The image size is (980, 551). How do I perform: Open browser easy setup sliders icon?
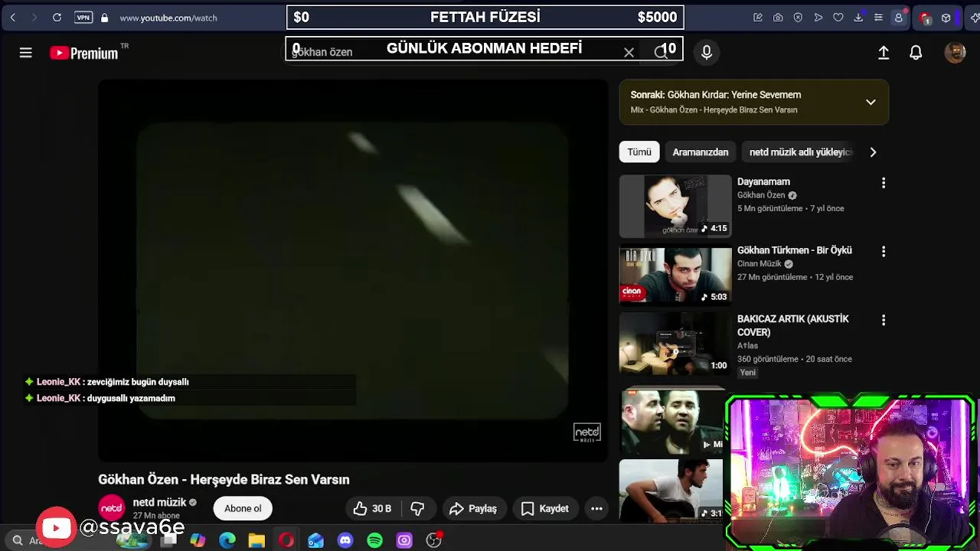click(878, 18)
